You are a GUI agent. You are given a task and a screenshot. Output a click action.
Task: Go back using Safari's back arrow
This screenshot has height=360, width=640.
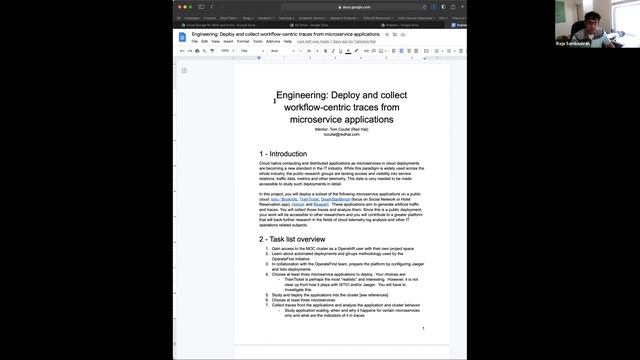click(212, 7)
